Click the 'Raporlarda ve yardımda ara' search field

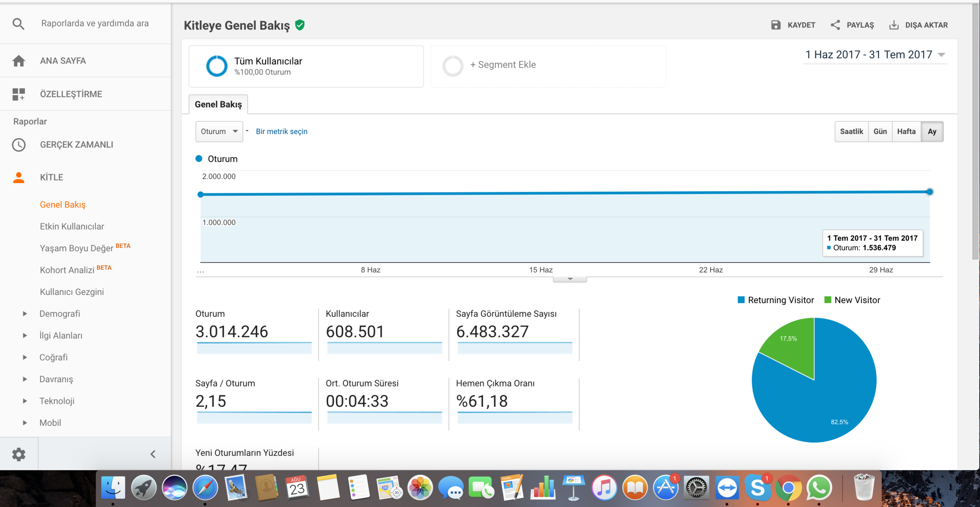95,23
